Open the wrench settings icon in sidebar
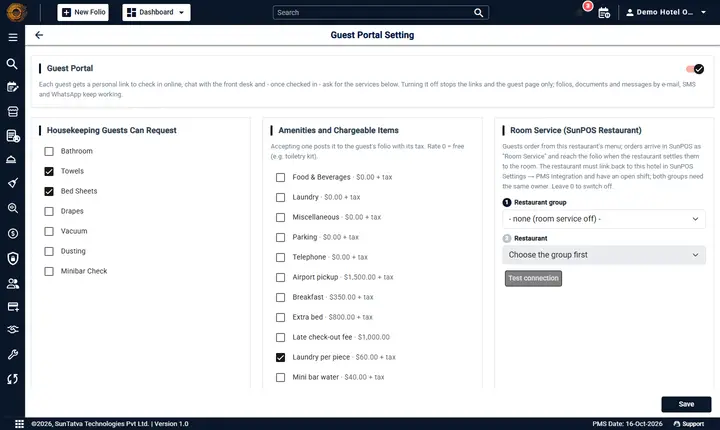The height and width of the screenshot is (430, 720). click(x=13, y=354)
